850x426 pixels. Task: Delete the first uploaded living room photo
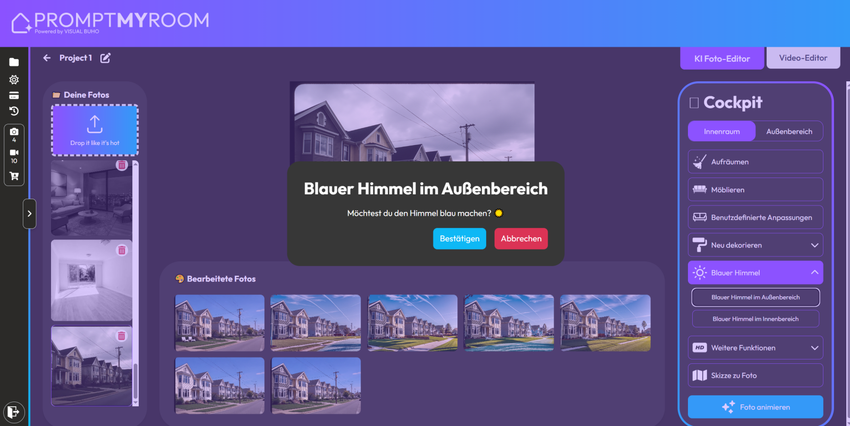coord(122,166)
